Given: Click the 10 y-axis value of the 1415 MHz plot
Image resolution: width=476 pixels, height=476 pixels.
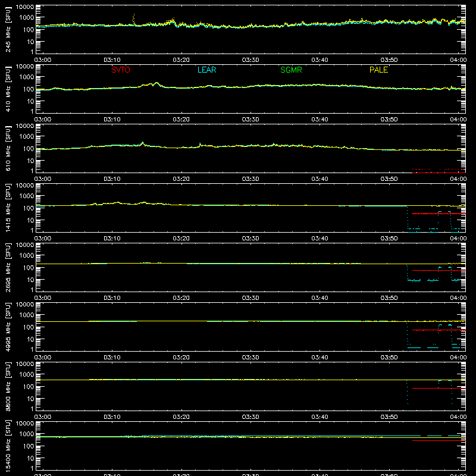Looking at the screenshot, I should [30, 220].
